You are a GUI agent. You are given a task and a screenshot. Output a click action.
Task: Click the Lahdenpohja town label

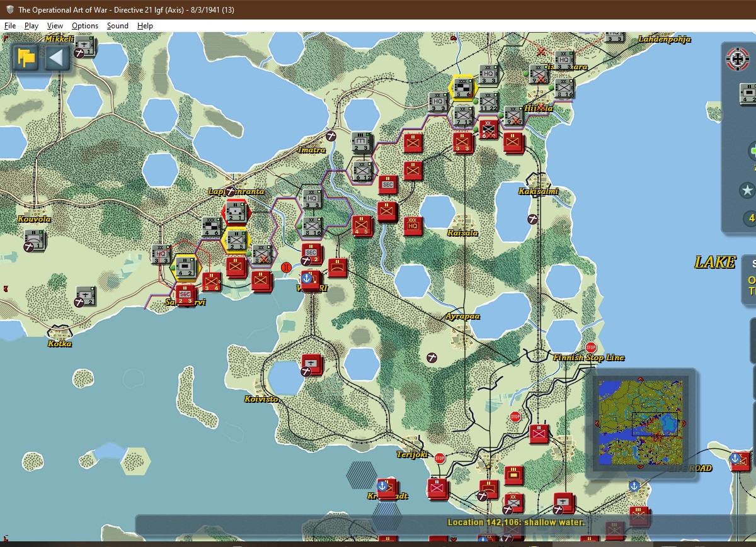click(665, 39)
